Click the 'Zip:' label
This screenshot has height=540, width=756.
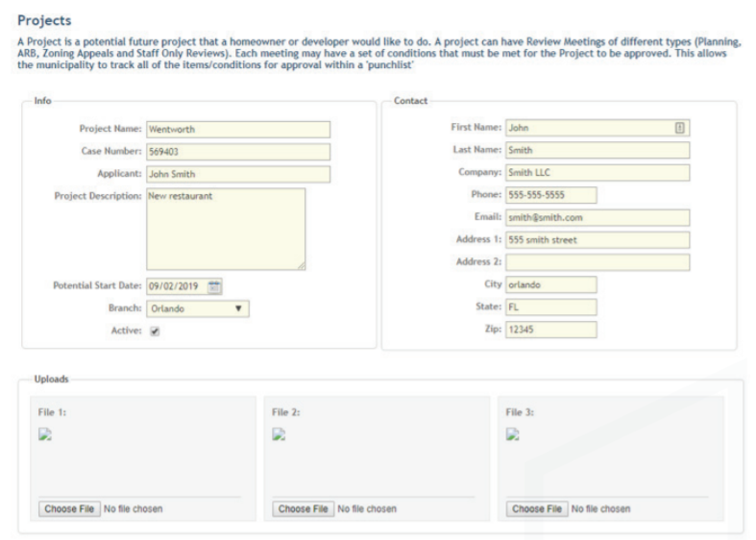click(493, 329)
